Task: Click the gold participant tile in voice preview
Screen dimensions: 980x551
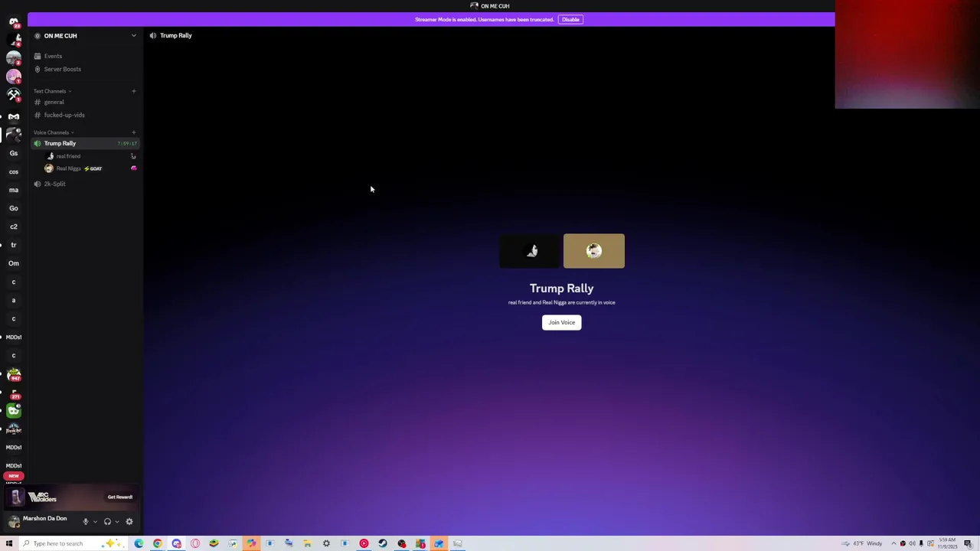Action: pos(594,251)
